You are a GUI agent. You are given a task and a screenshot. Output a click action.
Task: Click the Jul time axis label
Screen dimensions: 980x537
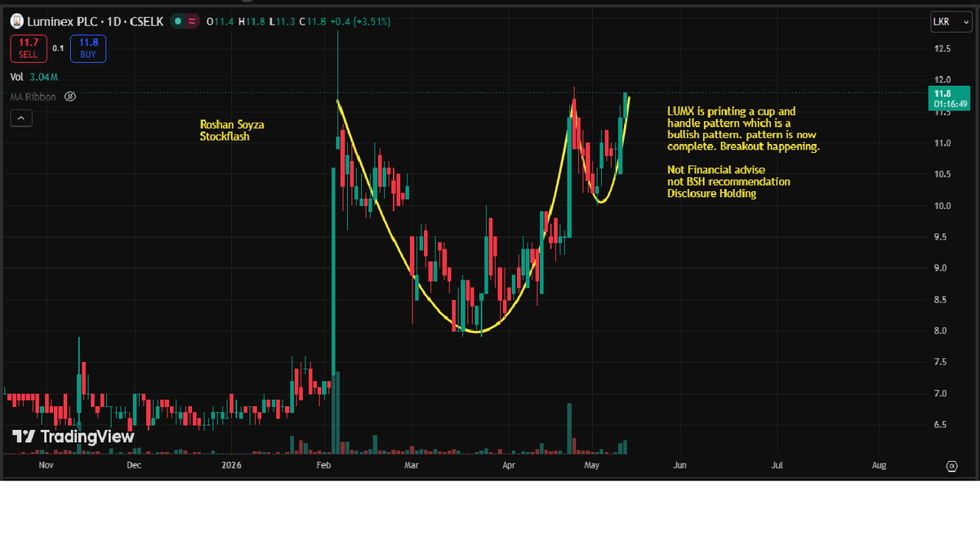777,465
